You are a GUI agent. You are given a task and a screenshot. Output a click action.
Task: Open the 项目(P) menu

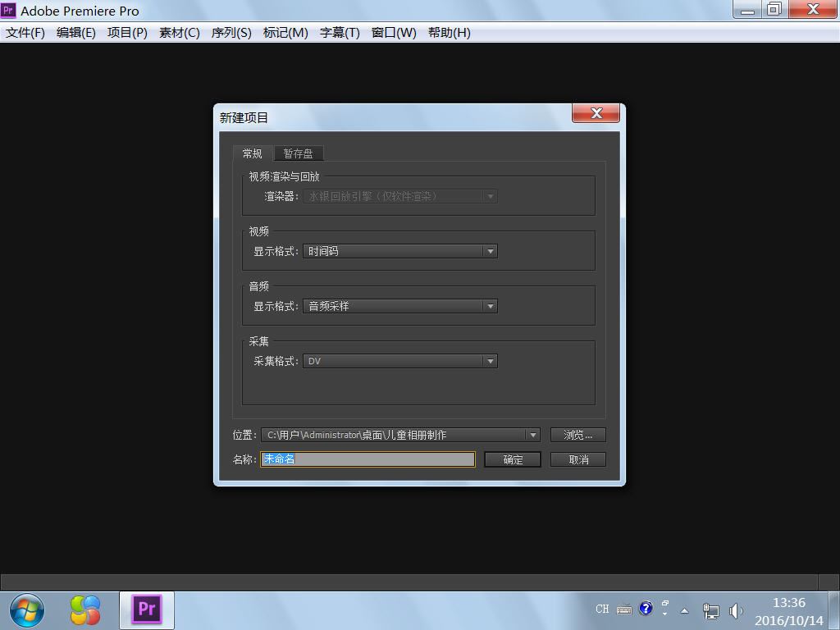point(127,33)
